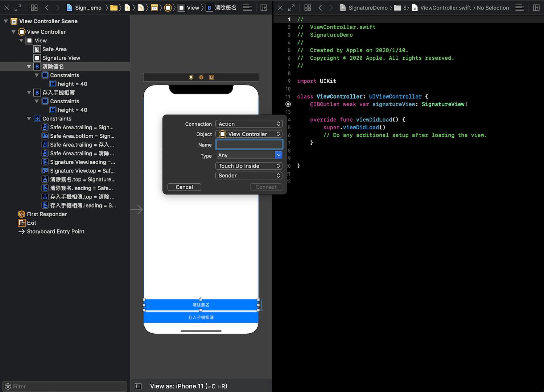Go forward in storyboard editor history
This screenshot has width=544, height=392.
[58, 8]
